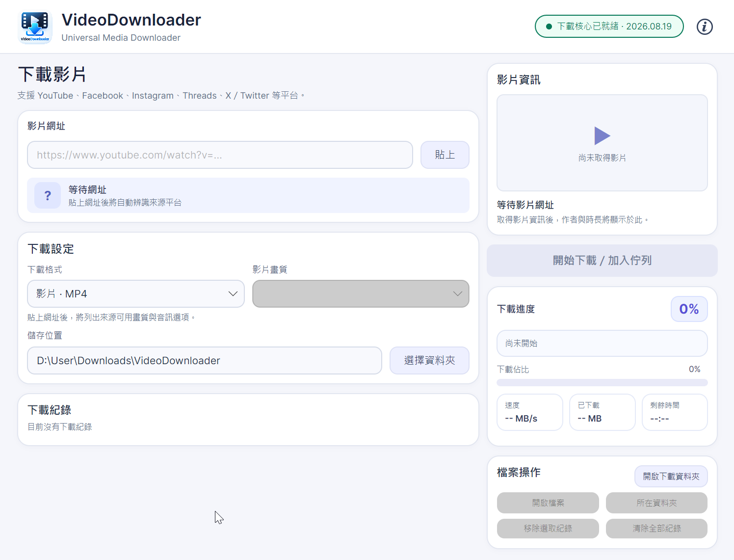
Task: Click the 貼上 paste button
Action: point(445,155)
